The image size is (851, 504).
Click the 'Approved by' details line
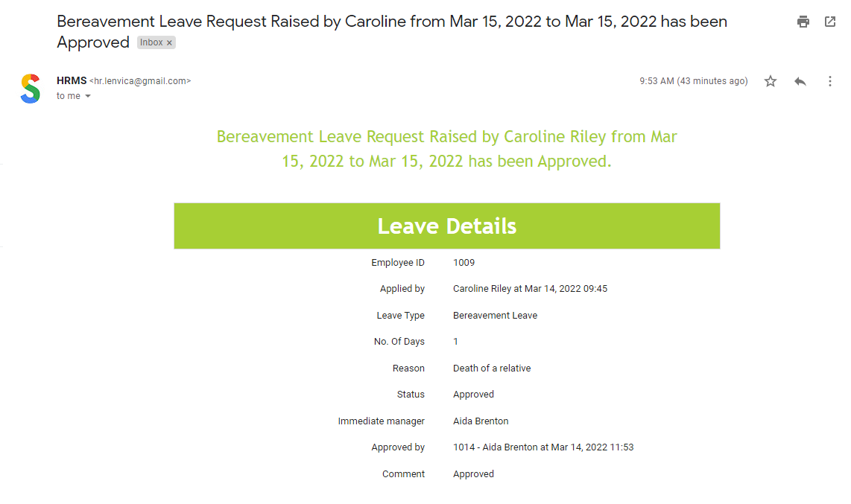543,447
